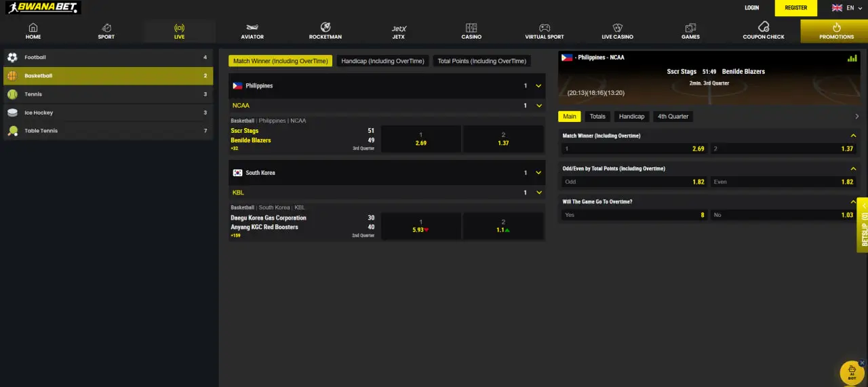Bet on Sscr Stags at 2.69

pyautogui.click(x=421, y=139)
